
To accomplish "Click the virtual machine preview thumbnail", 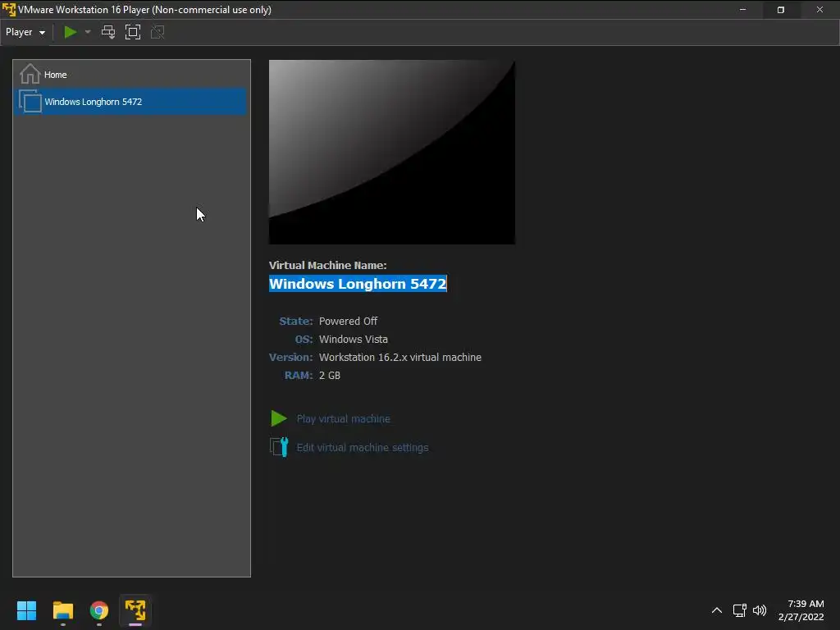I will (x=391, y=152).
